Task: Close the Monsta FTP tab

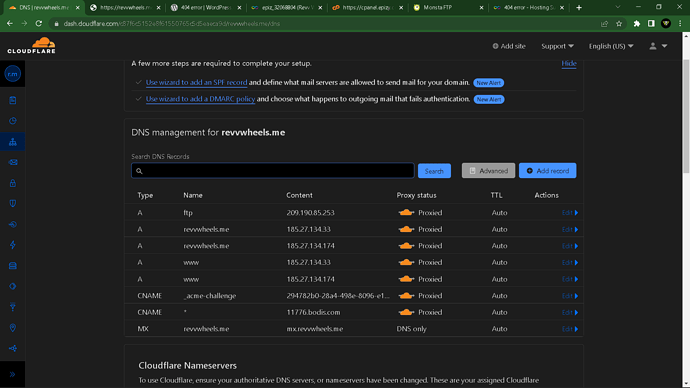Action: (481, 7)
